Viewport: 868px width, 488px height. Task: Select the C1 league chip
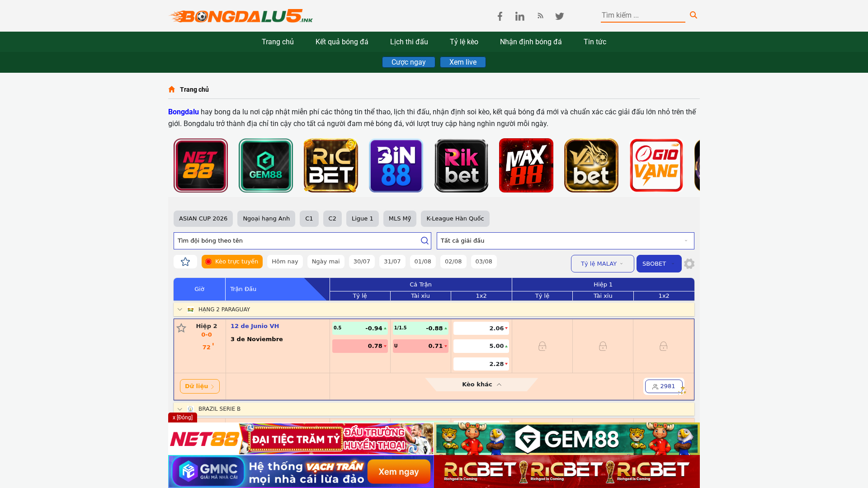(x=309, y=219)
